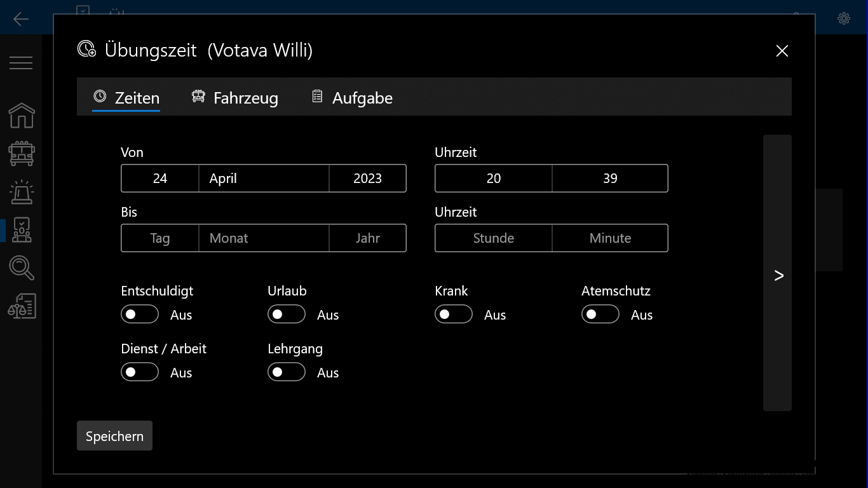Image resolution: width=868 pixels, height=488 pixels.
Task: Open the fire truck vehicles icon
Action: coord(21,154)
